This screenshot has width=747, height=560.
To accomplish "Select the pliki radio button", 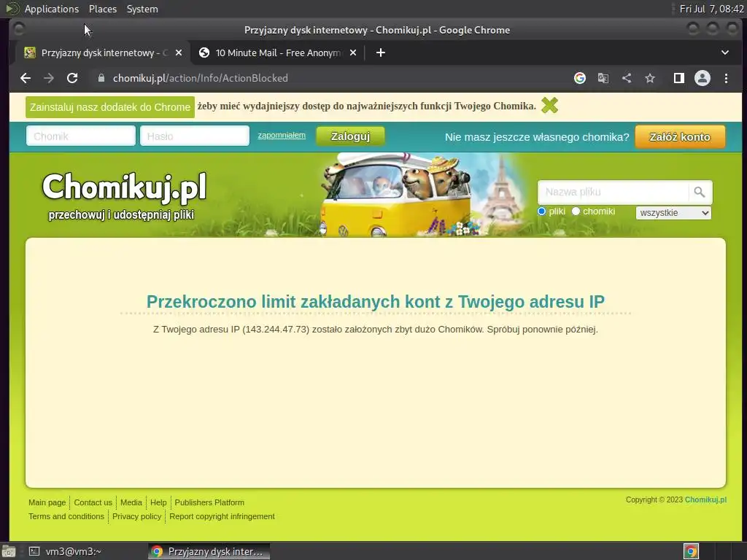I will [x=542, y=211].
